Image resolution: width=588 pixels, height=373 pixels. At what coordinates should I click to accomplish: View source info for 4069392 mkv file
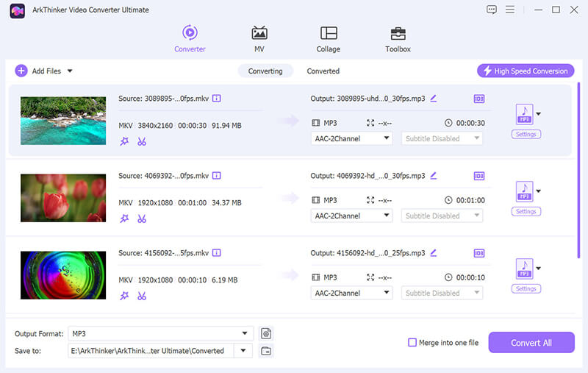click(216, 176)
